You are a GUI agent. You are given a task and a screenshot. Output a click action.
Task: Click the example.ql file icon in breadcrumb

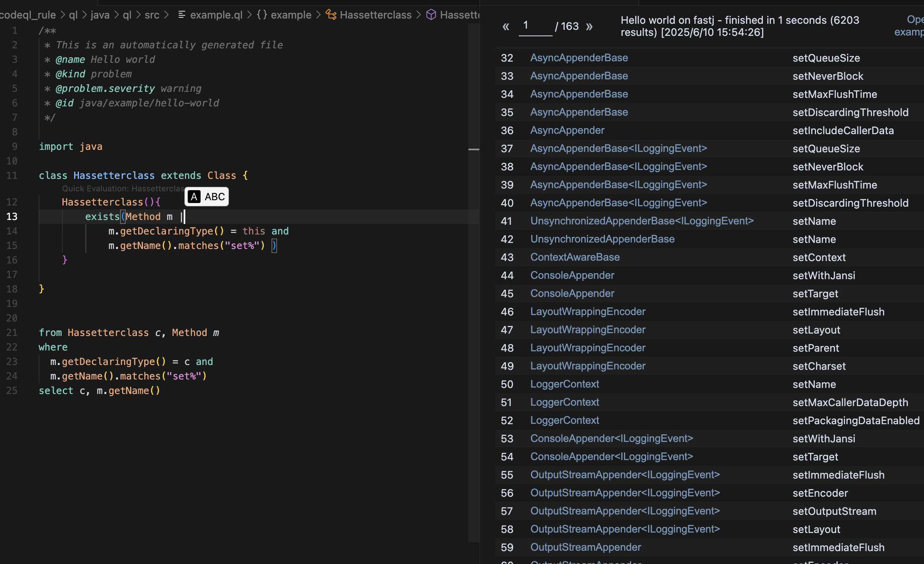(x=182, y=15)
